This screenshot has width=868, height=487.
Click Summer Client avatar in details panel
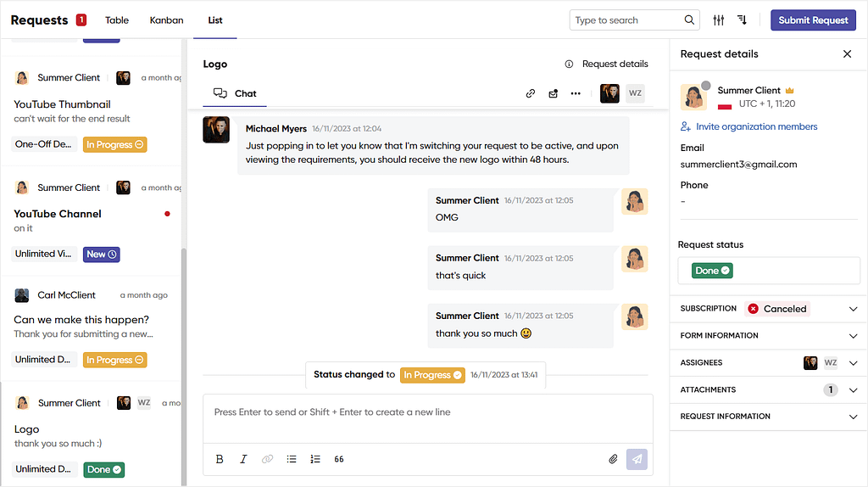693,97
